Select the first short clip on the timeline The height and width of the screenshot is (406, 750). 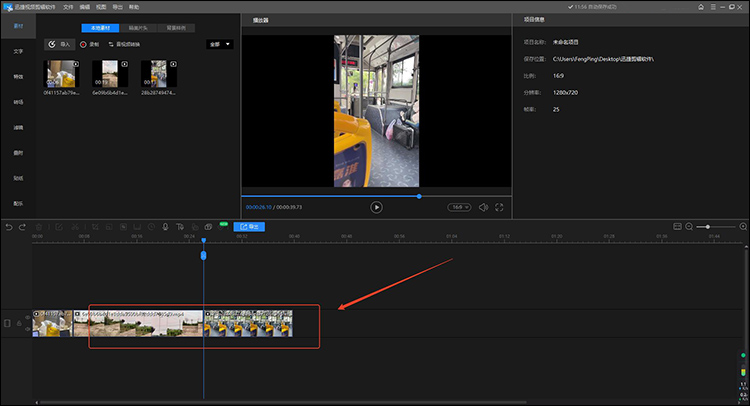coord(52,323)
